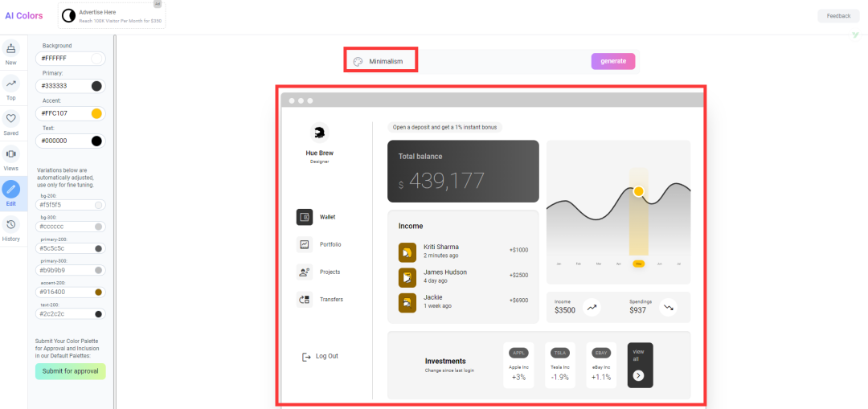Select the Projects people icon

[305, 272]
